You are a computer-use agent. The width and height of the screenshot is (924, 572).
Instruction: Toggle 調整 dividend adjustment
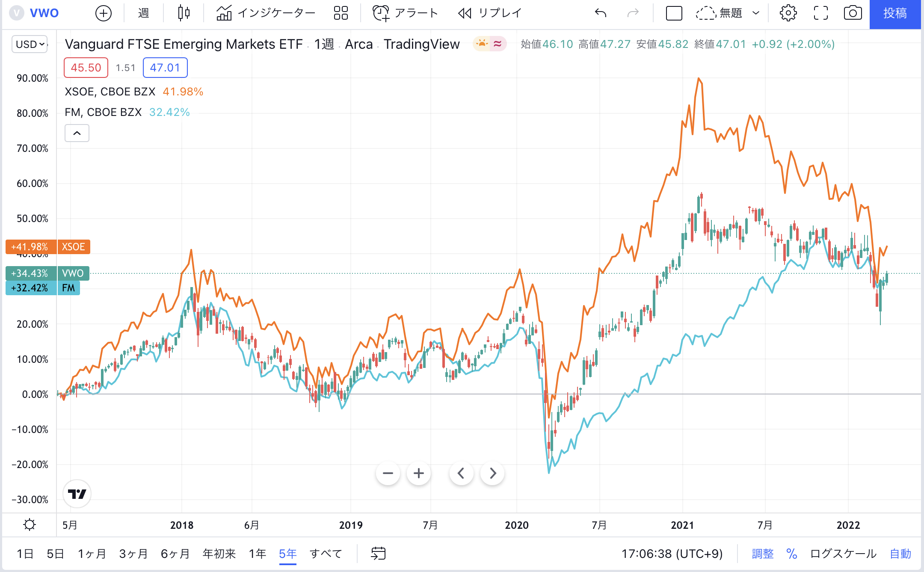763,554
